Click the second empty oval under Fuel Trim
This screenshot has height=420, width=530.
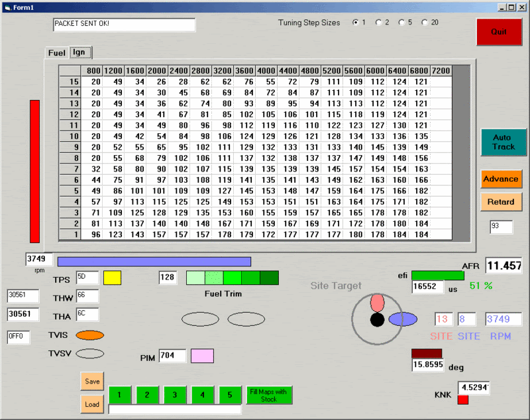(x=246, y=319)
